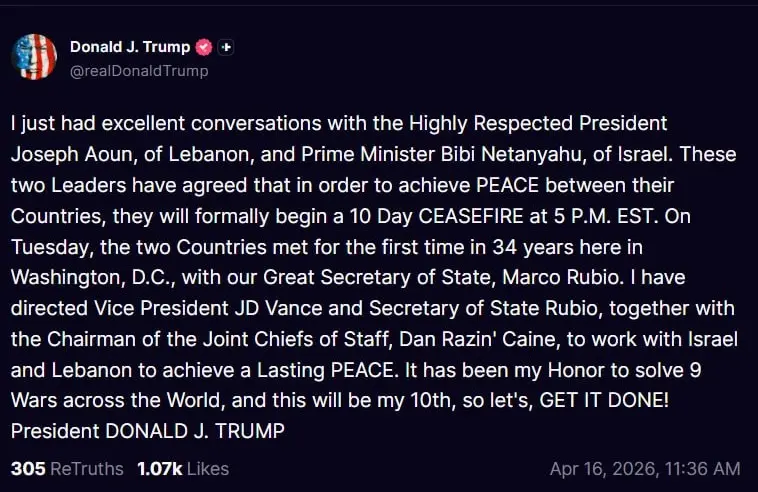Click the red verified checkmark badge
The height and width of the screenshot is (492, 758).
click(x=204, y=47)
